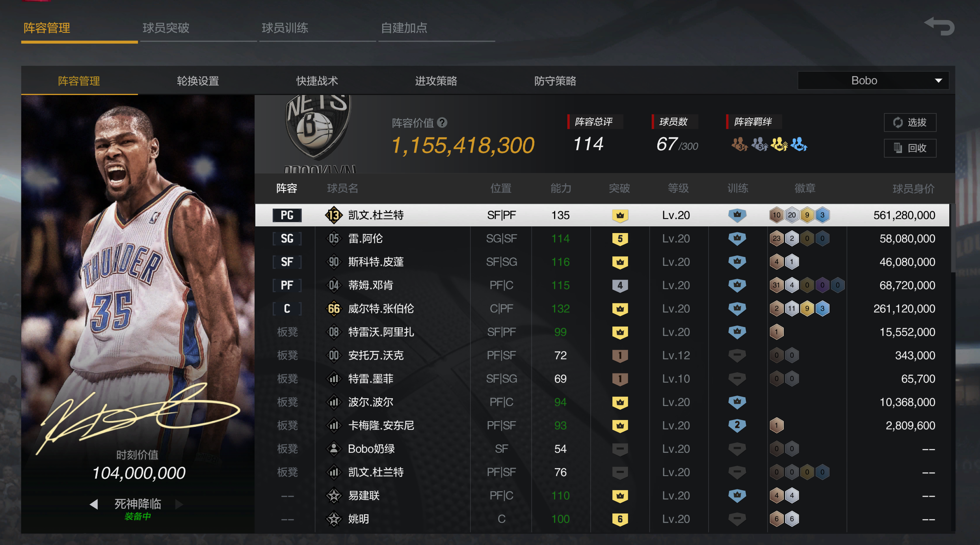This screenshot has height=545, width=980.
Task: Click the yellow lineup bond icon
Action: point(779,144)
